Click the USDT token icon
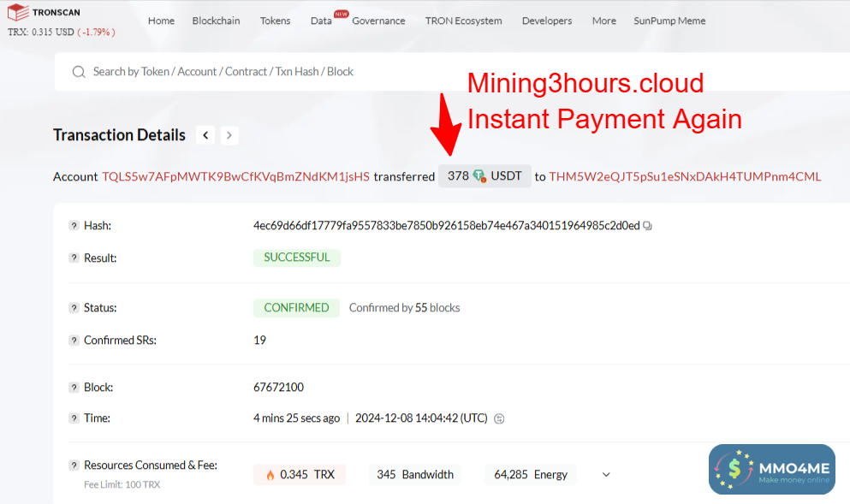 (x=479, y=175)
